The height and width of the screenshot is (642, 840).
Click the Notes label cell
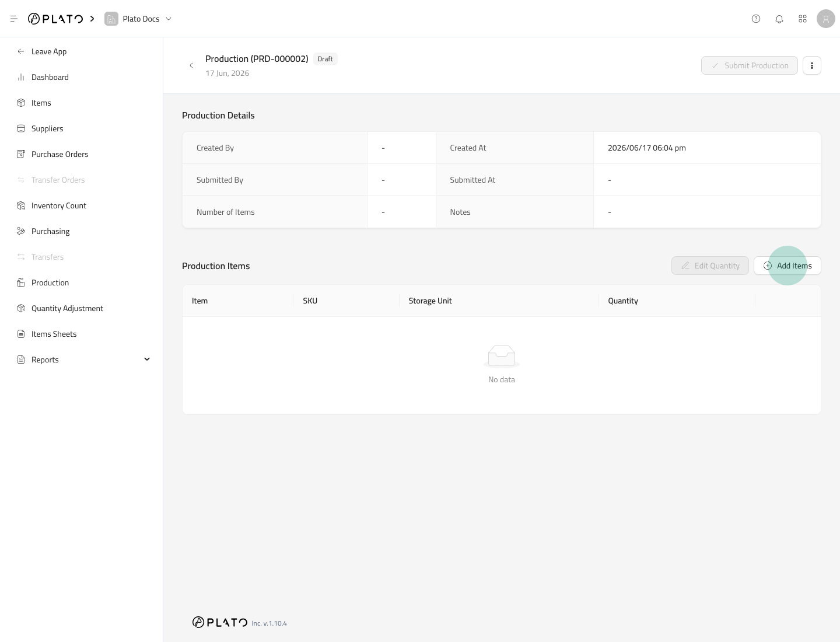pos(514,212)
